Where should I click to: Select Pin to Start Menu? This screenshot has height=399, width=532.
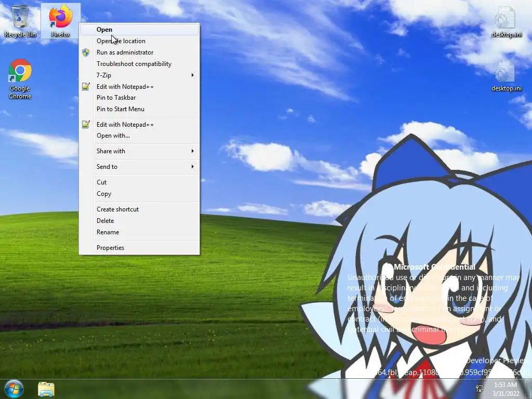[x=139, y=109]
